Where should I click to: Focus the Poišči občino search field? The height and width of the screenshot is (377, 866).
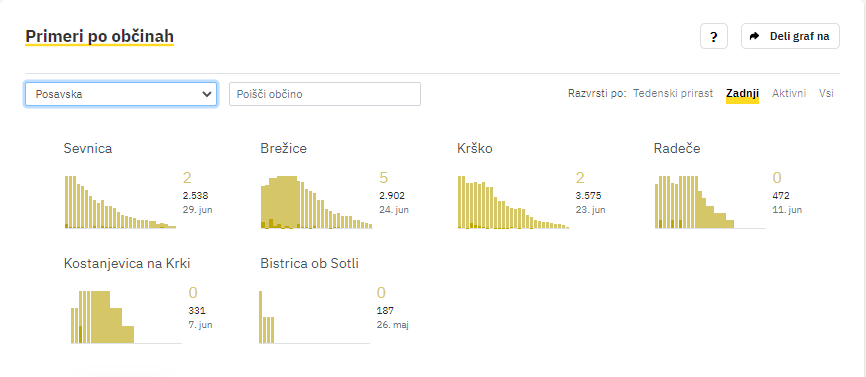point(325,94)
